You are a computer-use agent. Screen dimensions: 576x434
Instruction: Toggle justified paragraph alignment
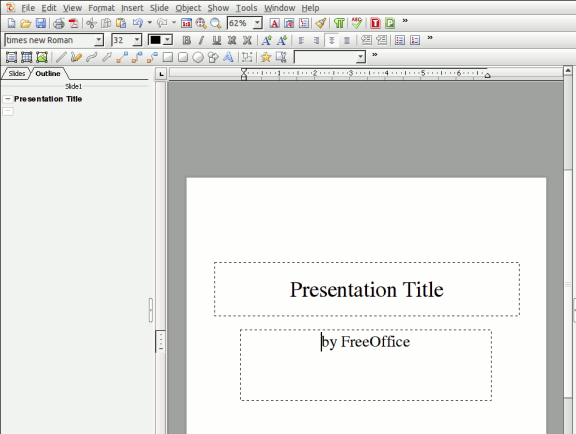346,40
